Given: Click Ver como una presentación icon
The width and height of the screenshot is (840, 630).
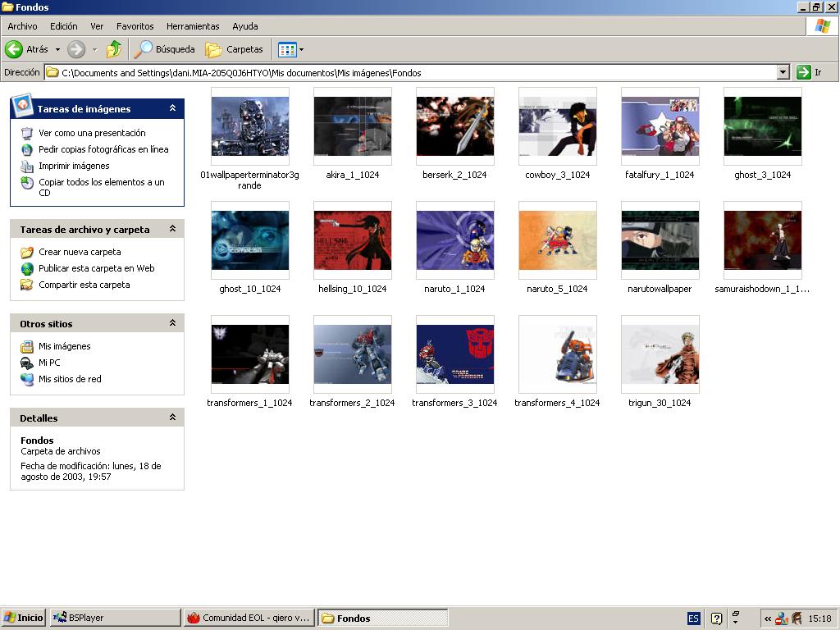Looking at the screenshot, I should 27,133.
